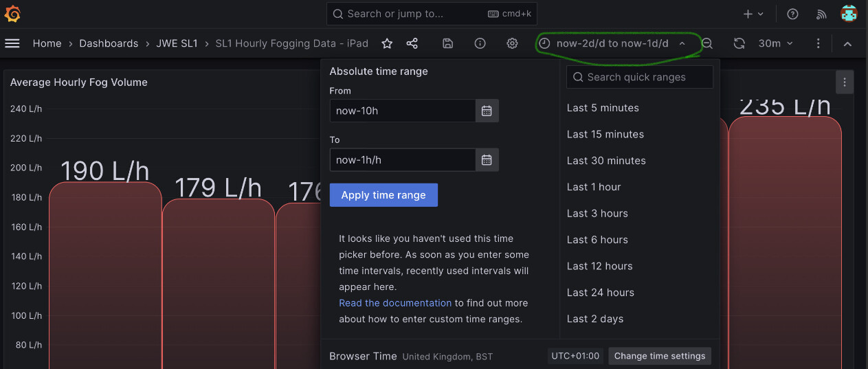868x369 pixels.
Task: Save dashboard using floppy disk icon
Action: [x=448, y=43]
